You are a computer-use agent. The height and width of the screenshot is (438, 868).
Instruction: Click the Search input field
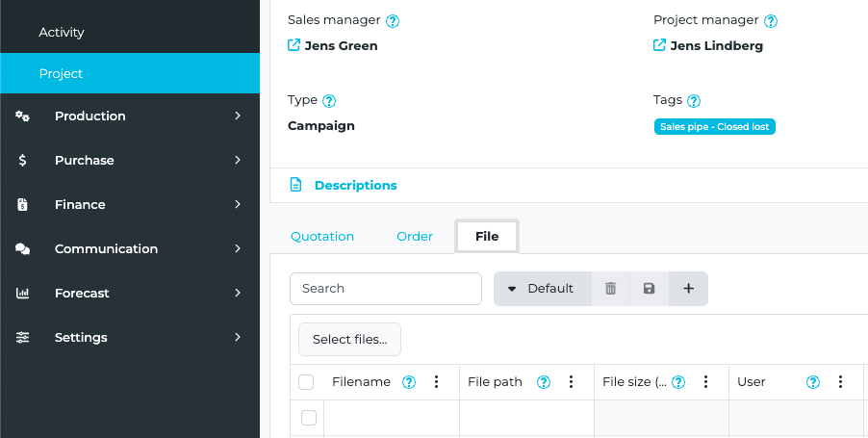coord(385,289)
